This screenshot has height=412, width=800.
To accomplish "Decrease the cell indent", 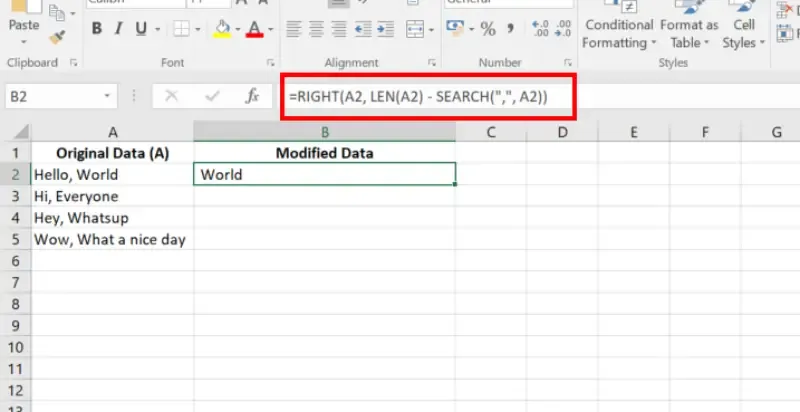I will 363,29.
